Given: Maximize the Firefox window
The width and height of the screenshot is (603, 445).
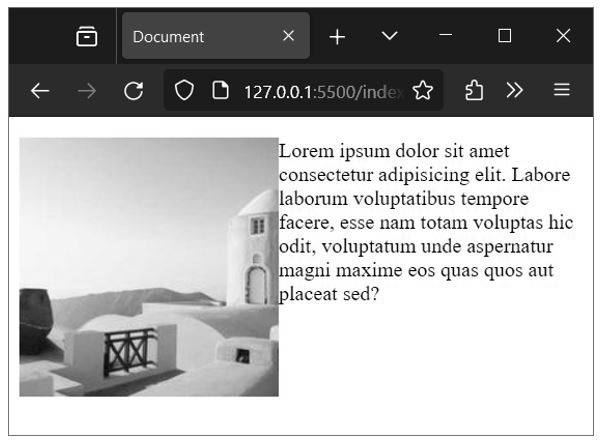Looking at the screenshot, I should tap(505, 37).
